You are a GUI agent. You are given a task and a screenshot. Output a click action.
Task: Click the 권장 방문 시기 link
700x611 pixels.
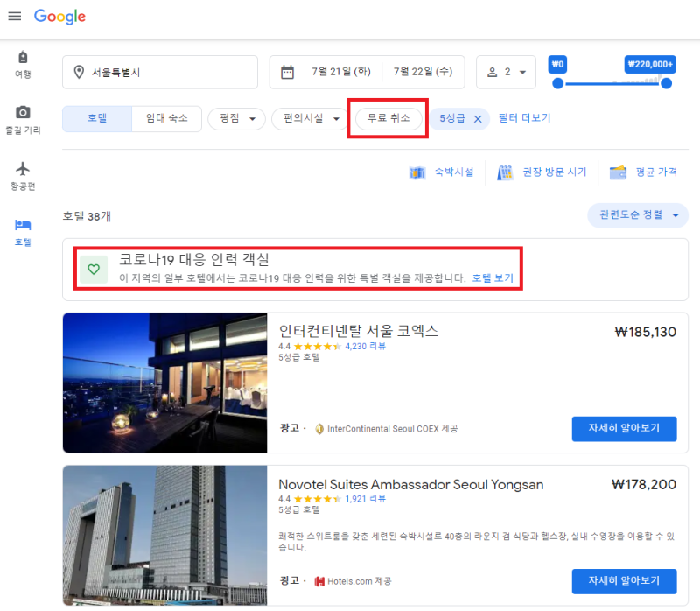(x=555, y=172)
